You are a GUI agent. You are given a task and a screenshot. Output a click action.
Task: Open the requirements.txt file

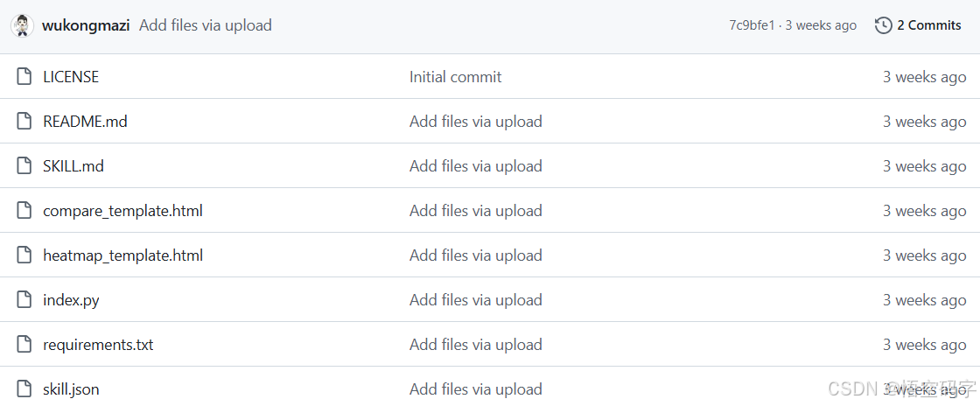[98, 345]
